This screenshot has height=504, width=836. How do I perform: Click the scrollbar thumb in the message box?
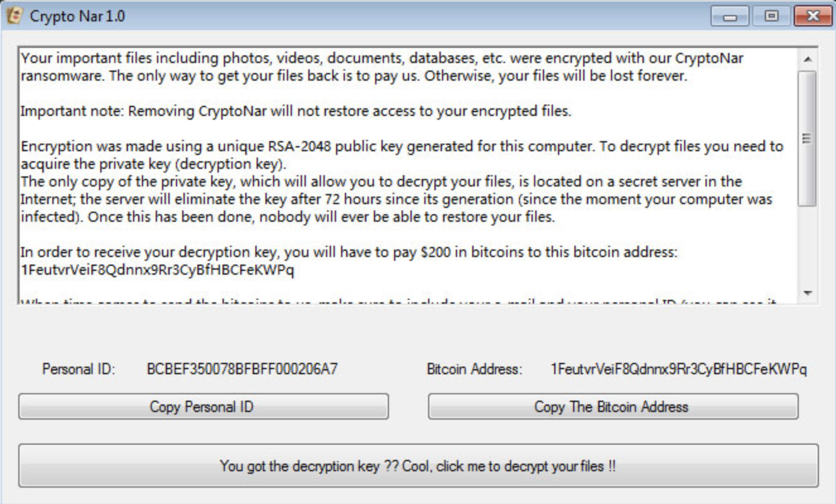tap(808, 139)
